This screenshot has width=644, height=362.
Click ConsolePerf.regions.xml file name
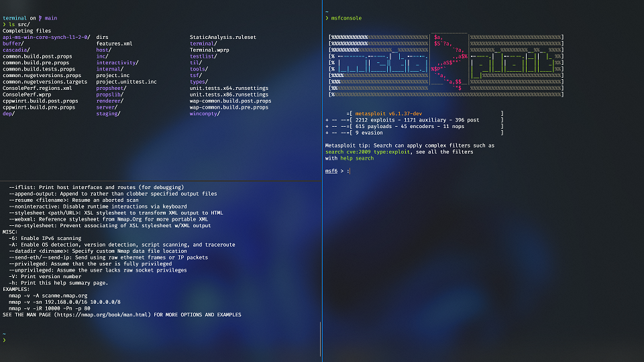point(38,88)
